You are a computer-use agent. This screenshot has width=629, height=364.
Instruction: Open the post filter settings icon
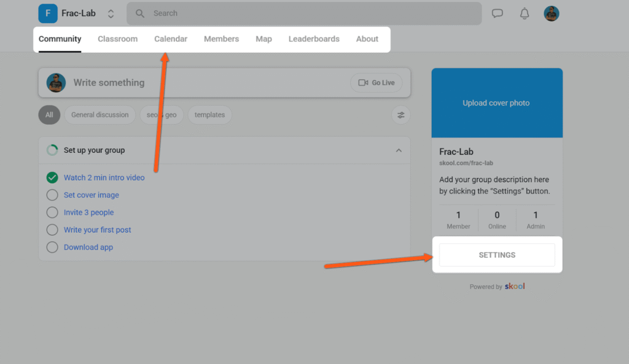(400, 115)
